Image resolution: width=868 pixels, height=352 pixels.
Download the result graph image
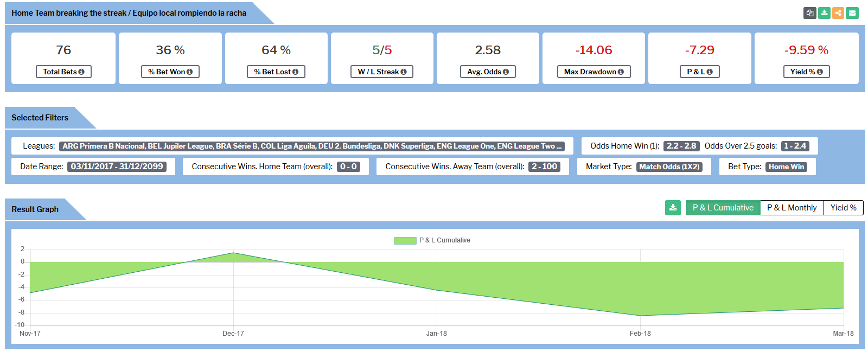pyautogui.click(x=673, y=208)
